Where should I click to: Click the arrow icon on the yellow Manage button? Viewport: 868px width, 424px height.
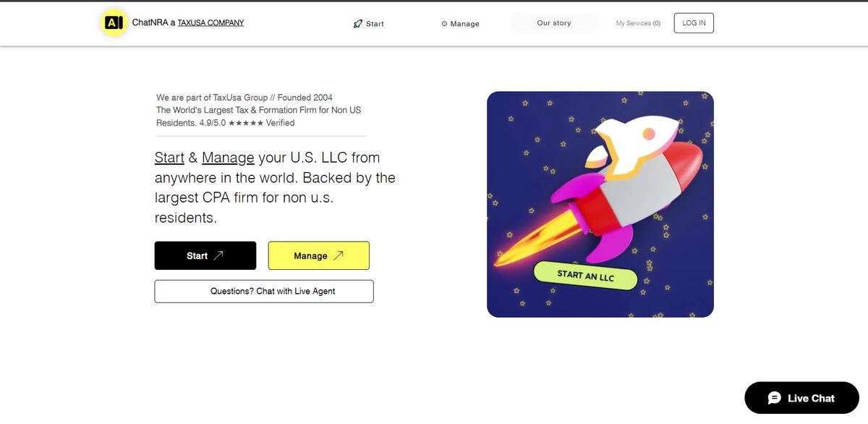(x=338, y=255)
